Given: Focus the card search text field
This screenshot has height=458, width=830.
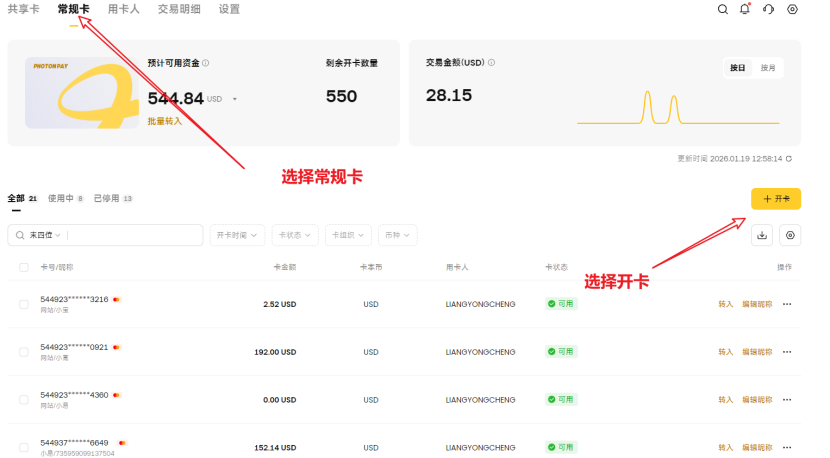Looking at the screenshot, I should point(135,235).
